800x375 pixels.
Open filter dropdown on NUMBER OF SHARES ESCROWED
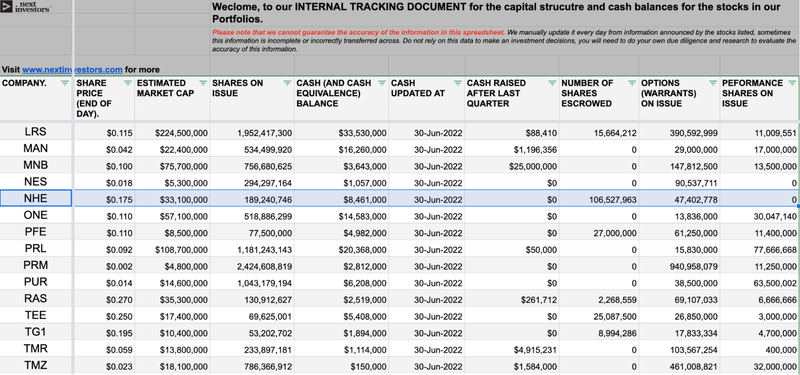[632, 83]
